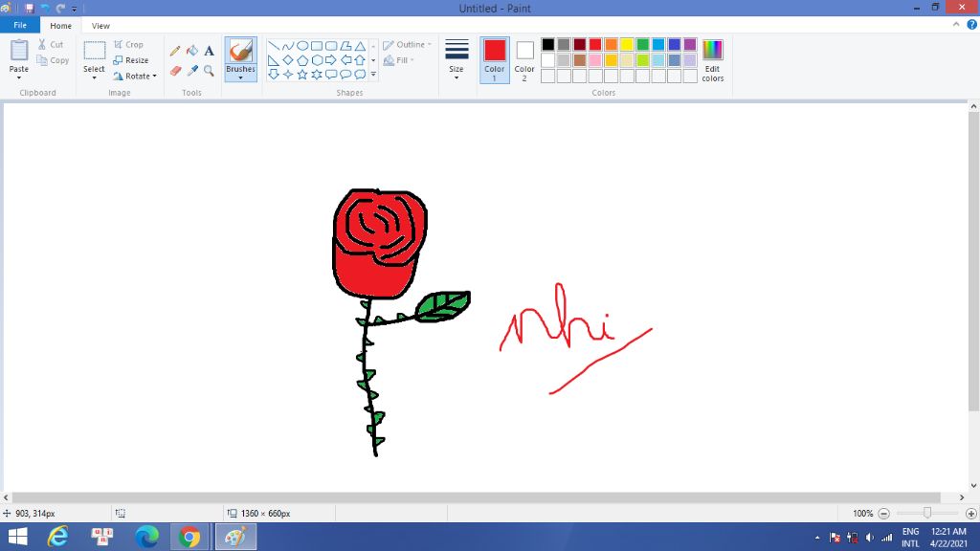Select the Color picker eyedropper tool
The image size is (980, 551).
[x=192, y=71]
